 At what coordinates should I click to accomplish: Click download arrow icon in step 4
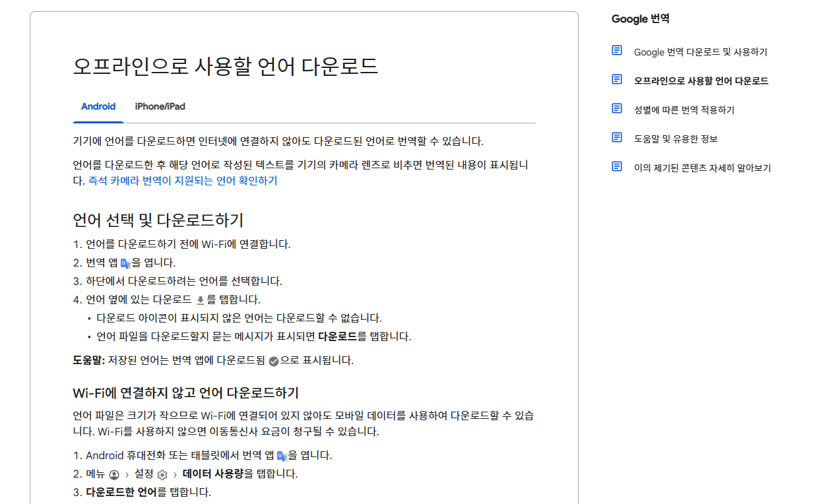click(x=201, y=300)
